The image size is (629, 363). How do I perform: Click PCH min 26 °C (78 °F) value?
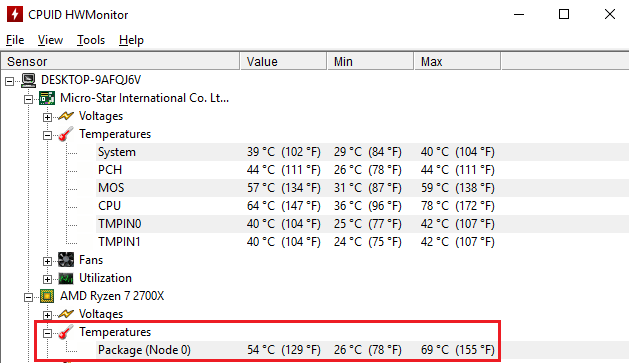[x=367, y=170]
